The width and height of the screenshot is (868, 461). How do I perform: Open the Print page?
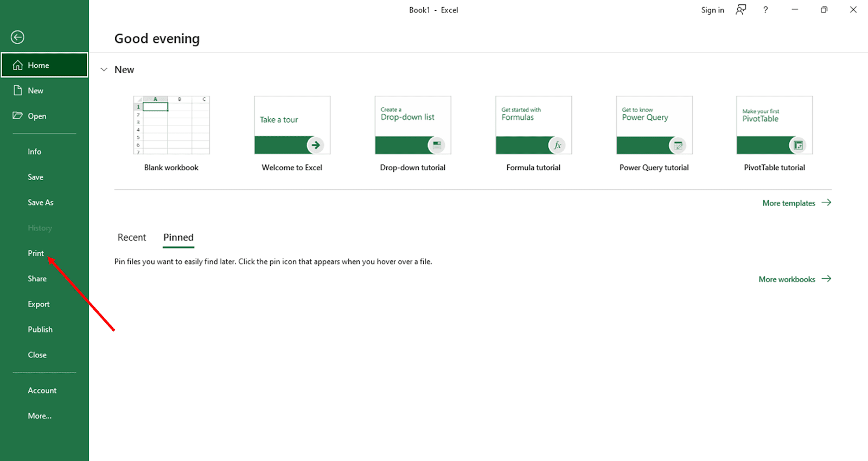36,253
